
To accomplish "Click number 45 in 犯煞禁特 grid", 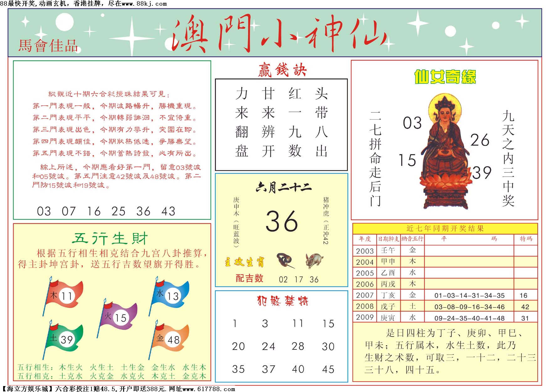I will 328,369.
